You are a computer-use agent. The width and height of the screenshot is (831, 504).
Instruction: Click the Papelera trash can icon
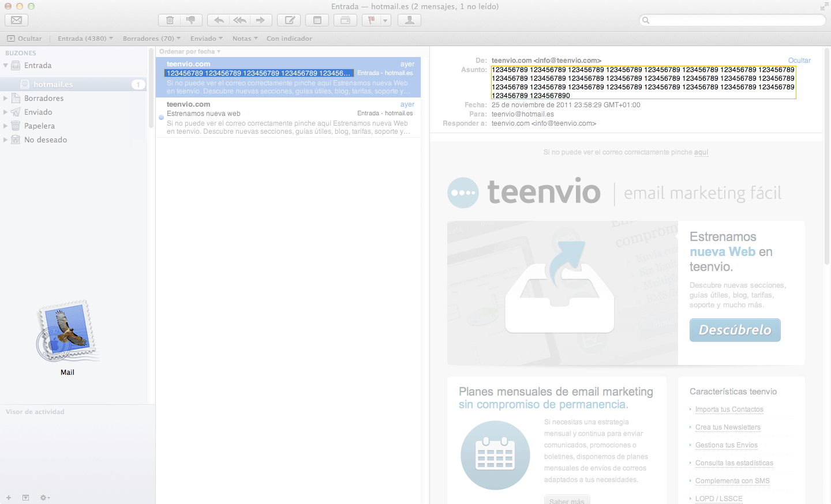(x=16, y=126)
